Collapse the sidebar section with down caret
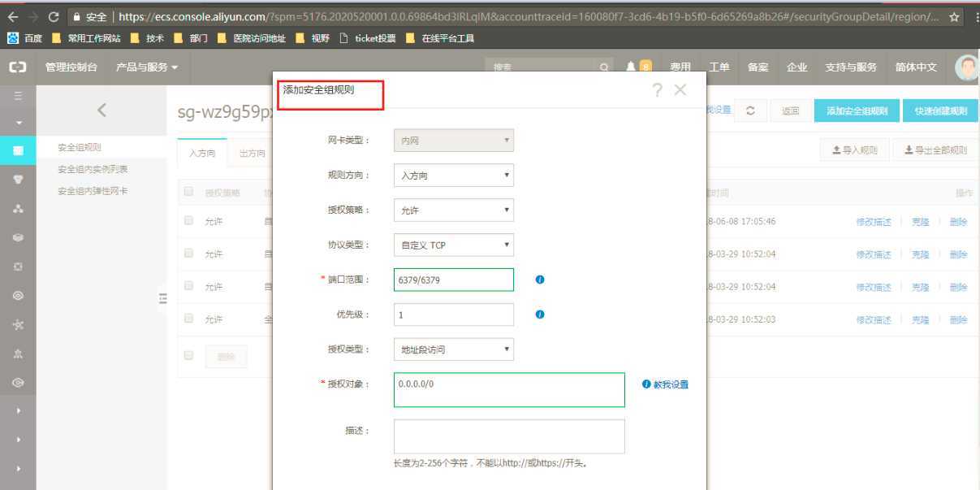Screen dimensions: 980x490 pyautogui.click(x=18, y=124)
